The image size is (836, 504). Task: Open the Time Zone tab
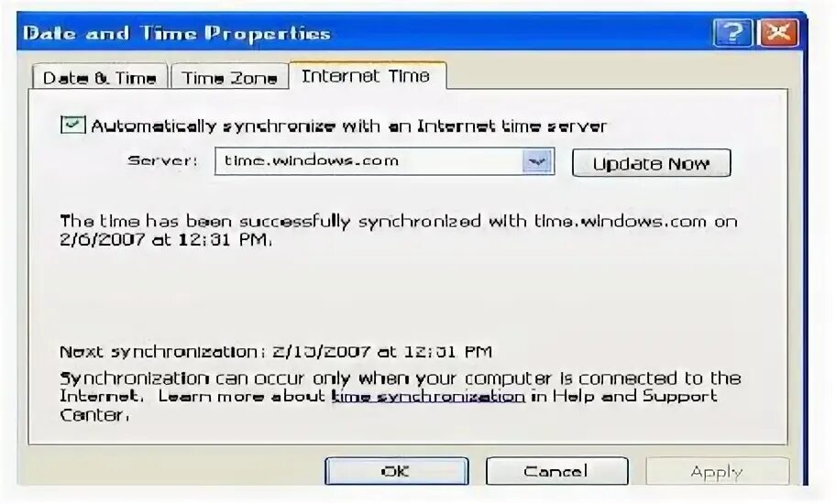coord(229,78)
